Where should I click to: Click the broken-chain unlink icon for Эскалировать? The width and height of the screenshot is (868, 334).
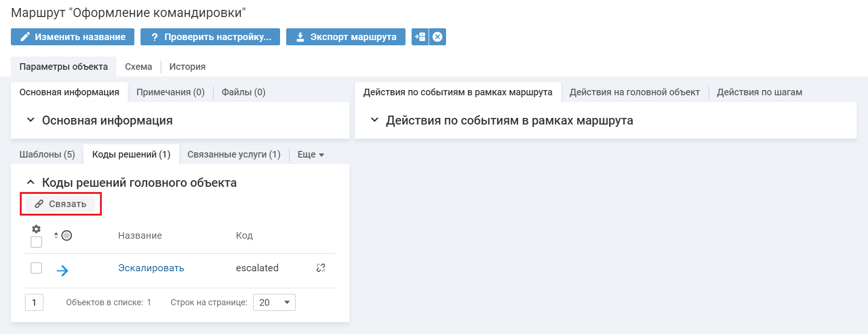coord(321,268)
